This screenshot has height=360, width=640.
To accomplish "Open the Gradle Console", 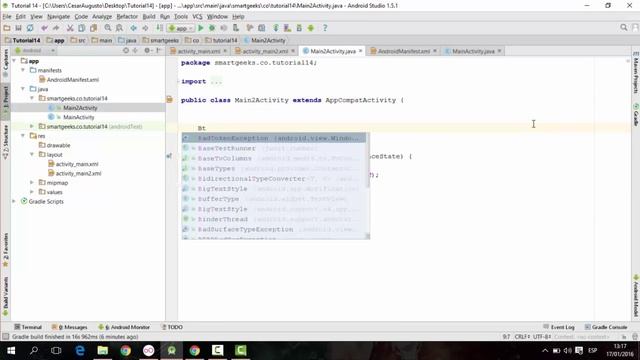I will click(606, 327).
